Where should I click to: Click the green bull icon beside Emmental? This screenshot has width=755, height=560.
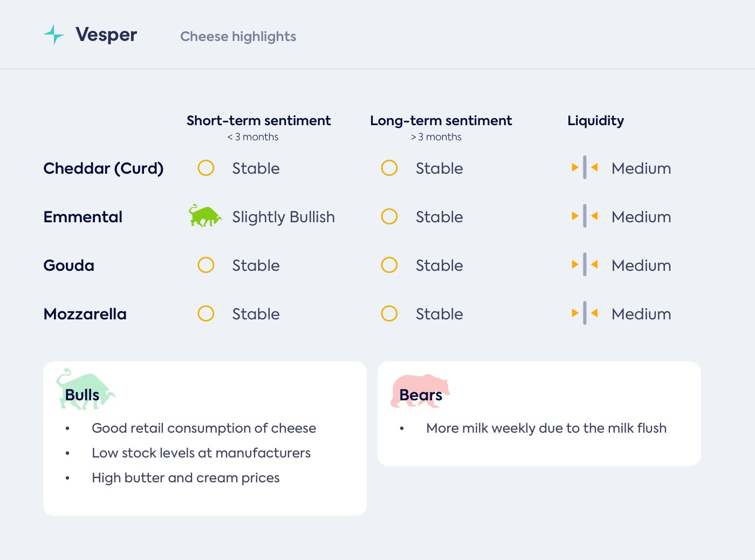204,216
